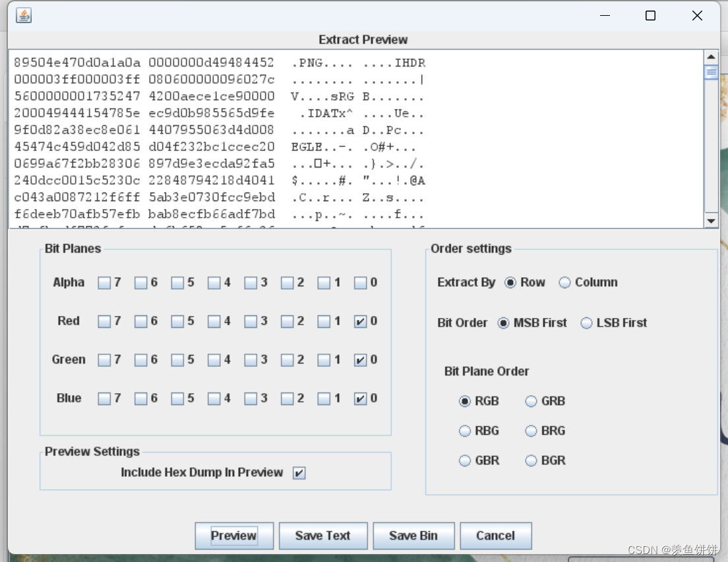Choose BGR bit plane order

click(531, 460)
